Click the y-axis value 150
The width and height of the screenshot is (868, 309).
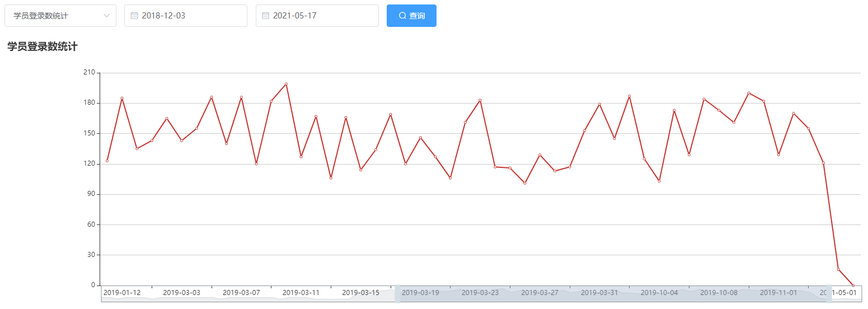pos(88,133)
